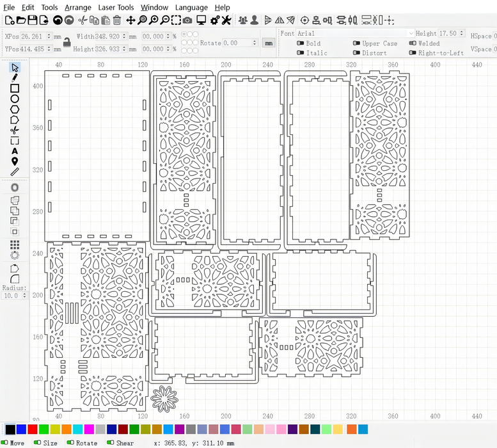The image size is (497, 448).
Task: Open the Arrange menu
Action: pos(78,7)
